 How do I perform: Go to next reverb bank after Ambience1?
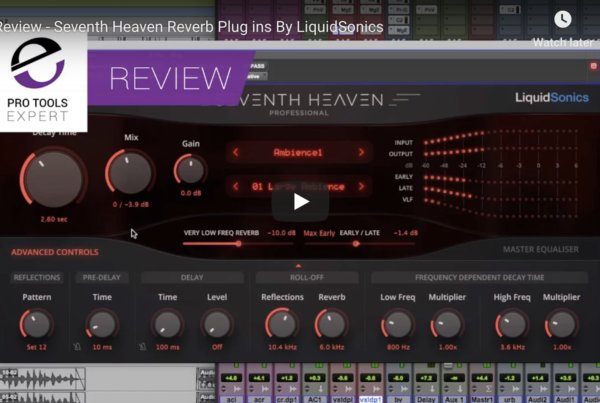pyautogui.click(x=361, y=152)
